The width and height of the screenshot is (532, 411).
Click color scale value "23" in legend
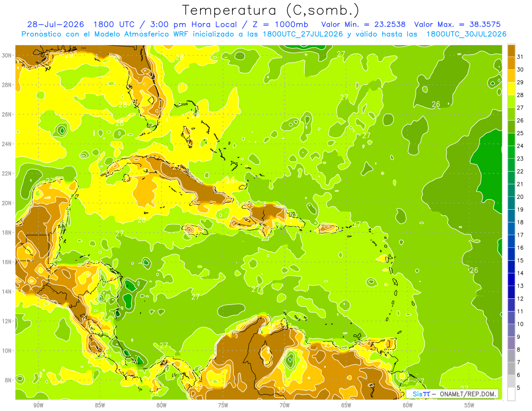tap(520, 159)
